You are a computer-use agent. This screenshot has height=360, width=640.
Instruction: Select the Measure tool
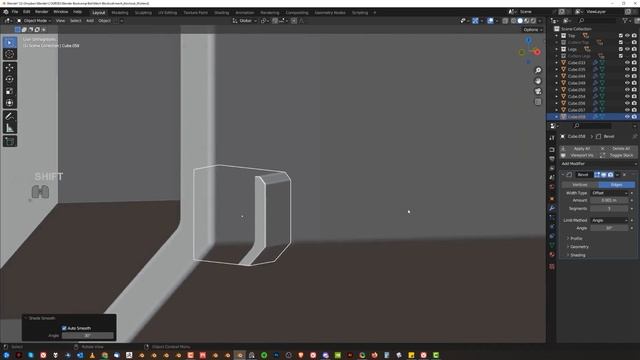[10, 128]
